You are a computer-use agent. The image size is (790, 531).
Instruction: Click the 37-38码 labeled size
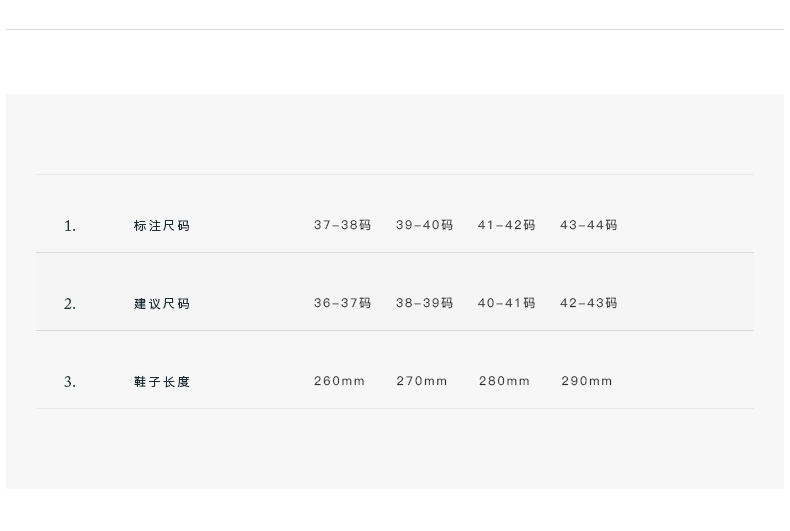(x=342, y=226)
